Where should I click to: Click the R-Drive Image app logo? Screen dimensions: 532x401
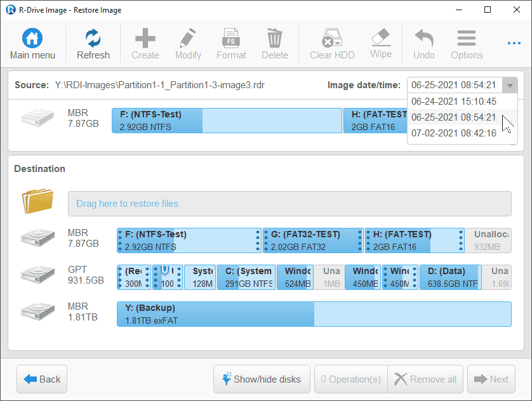[x=11, y=10]
